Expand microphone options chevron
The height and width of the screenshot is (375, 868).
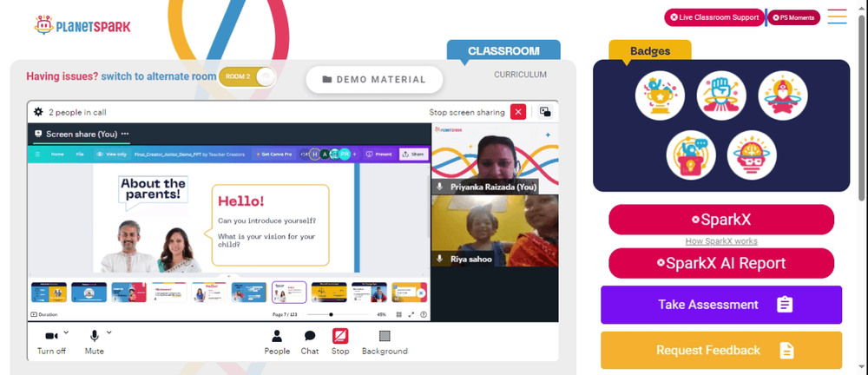(109, 332)
